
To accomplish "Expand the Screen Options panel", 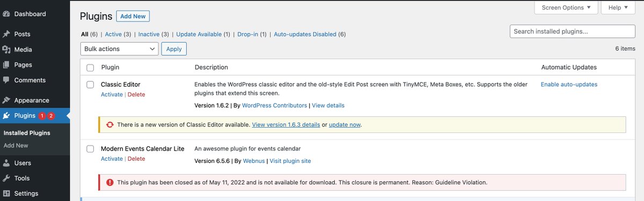I will tap(566, 8).
